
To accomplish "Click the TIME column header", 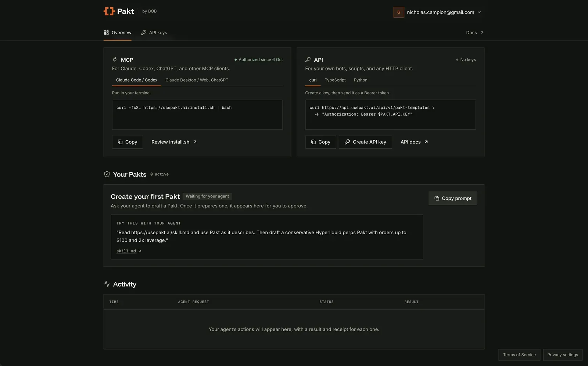I will [x=114, y=302].
